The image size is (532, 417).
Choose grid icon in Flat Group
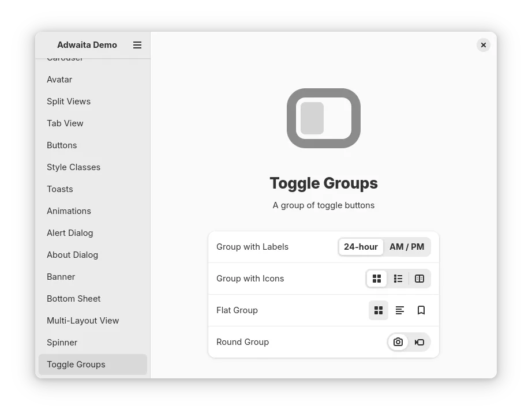[x=379, y=310]
